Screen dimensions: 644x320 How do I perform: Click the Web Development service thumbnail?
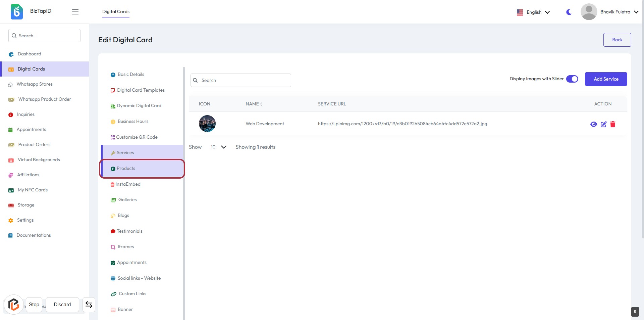[x=207, y=124]
